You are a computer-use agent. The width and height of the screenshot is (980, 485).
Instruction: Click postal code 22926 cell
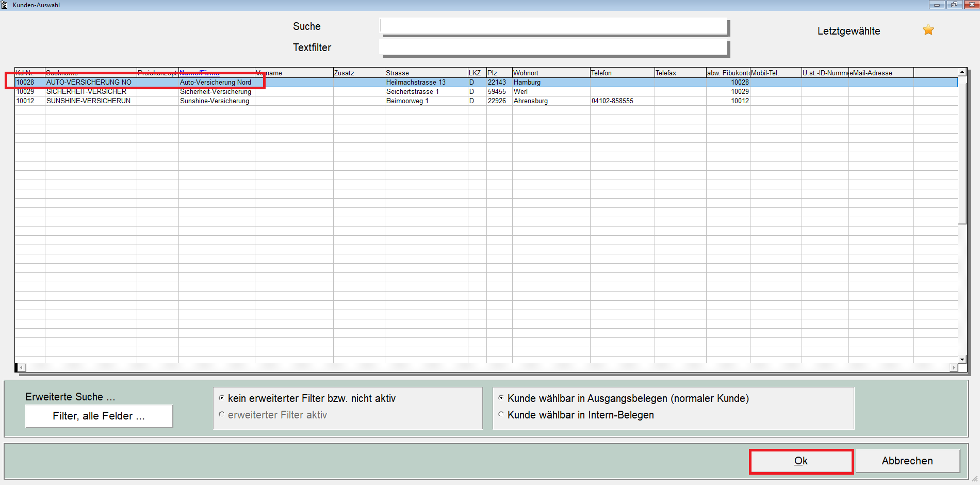(499, 101)
